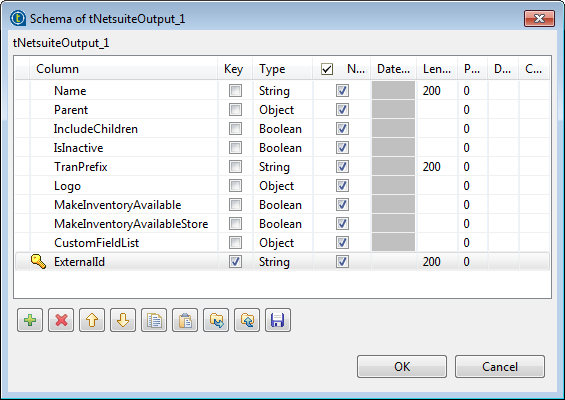Screen dimensions: 565x400
Task: Move selected column up with arrow icon
Action: pyautogui.click(x=92, y=320)
